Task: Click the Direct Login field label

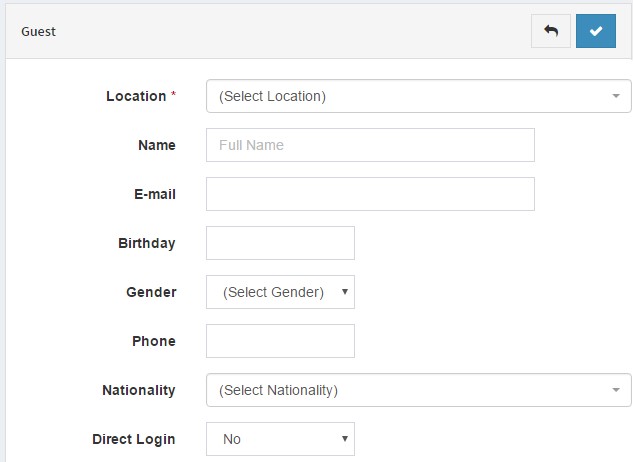Action: [x=133, y=439]
